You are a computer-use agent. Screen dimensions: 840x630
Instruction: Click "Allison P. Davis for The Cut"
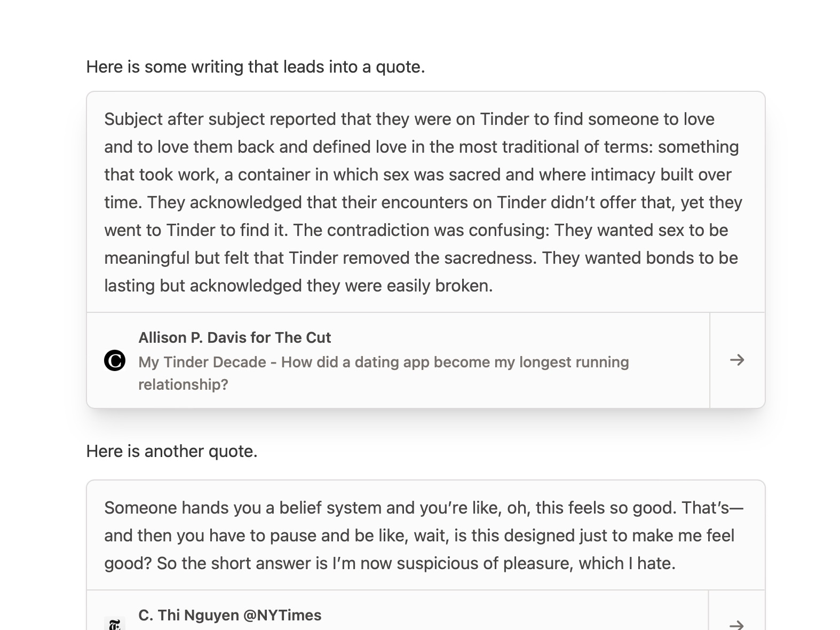coord(234,338)
